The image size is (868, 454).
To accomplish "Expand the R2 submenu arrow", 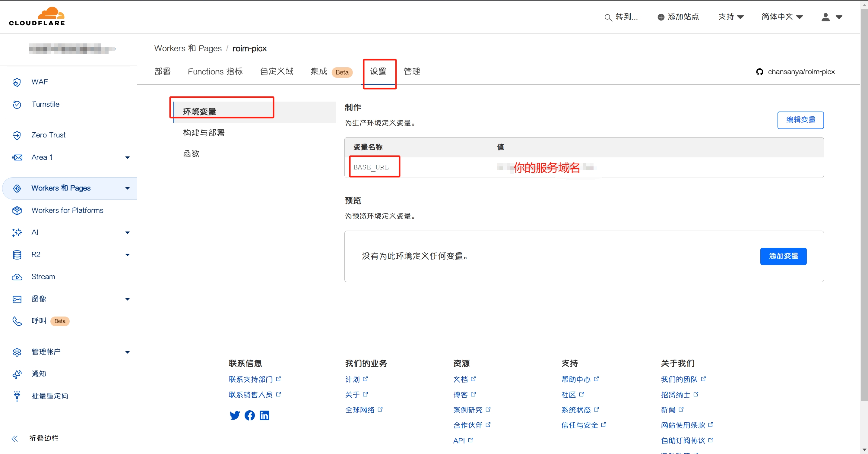I will click(x=127, y=255).
